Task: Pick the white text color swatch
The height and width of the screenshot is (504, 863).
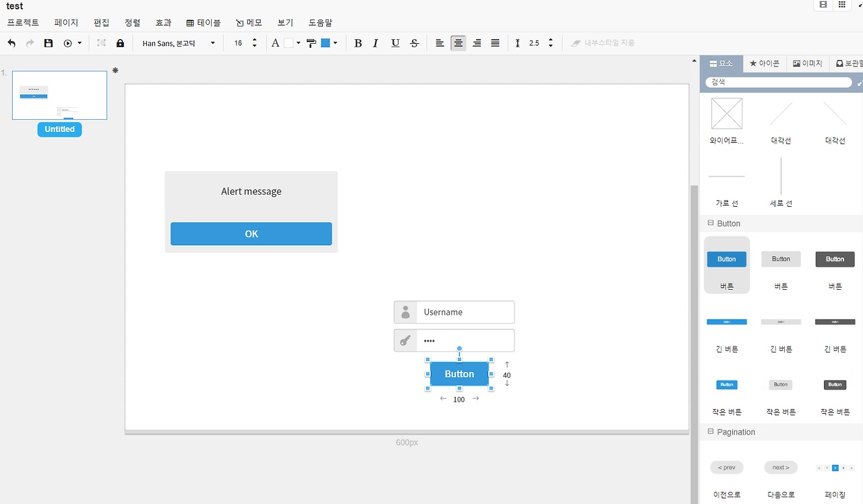Action: [289, 43]
